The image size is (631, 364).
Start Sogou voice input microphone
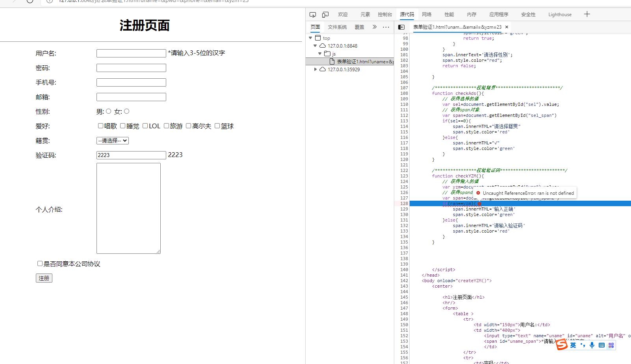(592, 345)
